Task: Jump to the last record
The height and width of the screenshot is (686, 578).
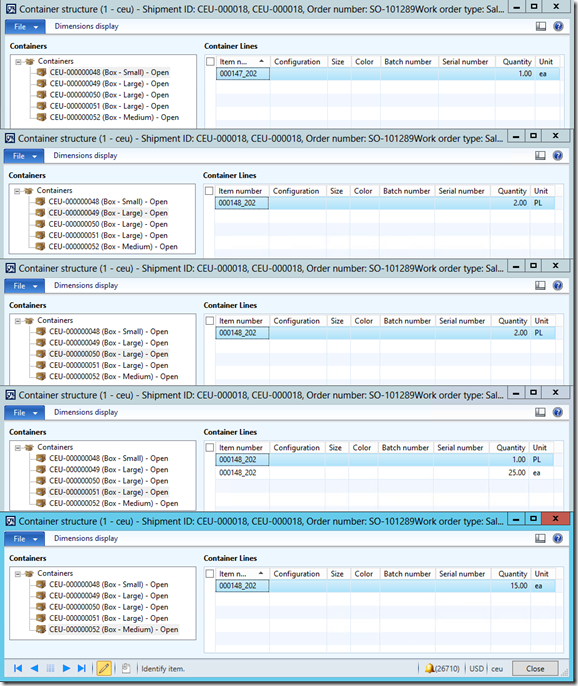Action: (82, 668)
